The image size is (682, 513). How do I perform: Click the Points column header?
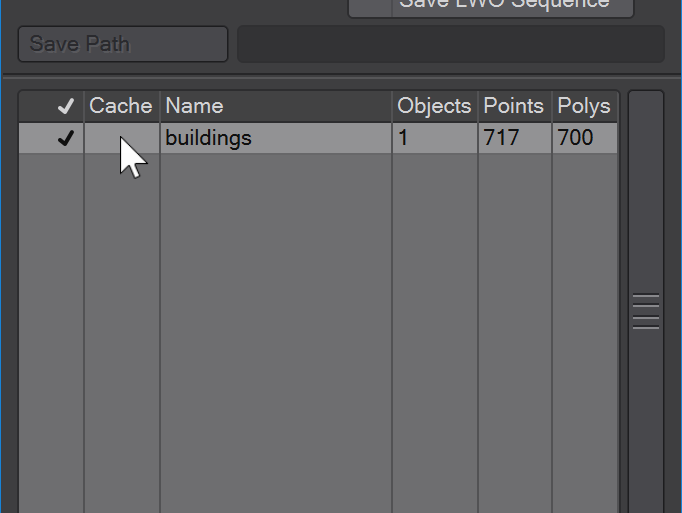[x=515, y=106]
